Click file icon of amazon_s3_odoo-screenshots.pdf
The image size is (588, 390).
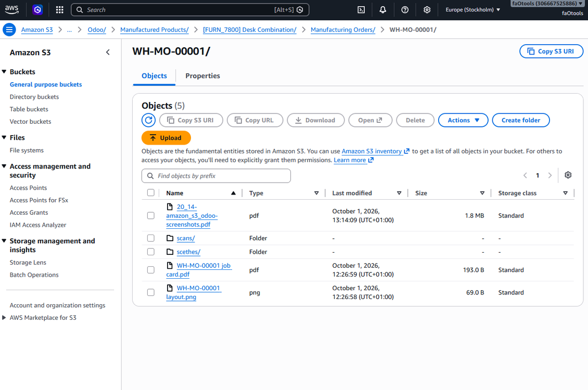(x=170, y=207)
